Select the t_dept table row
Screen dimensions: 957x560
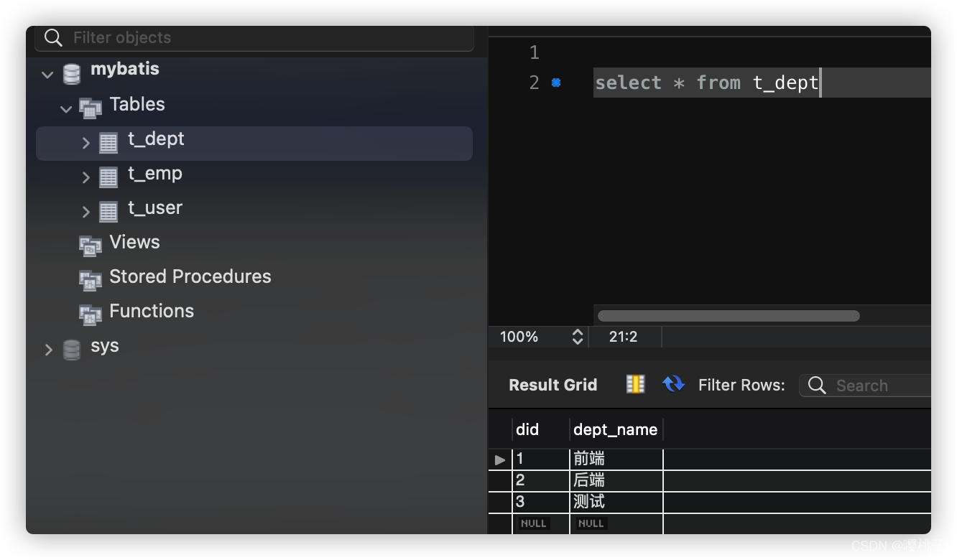coord(254,143)
